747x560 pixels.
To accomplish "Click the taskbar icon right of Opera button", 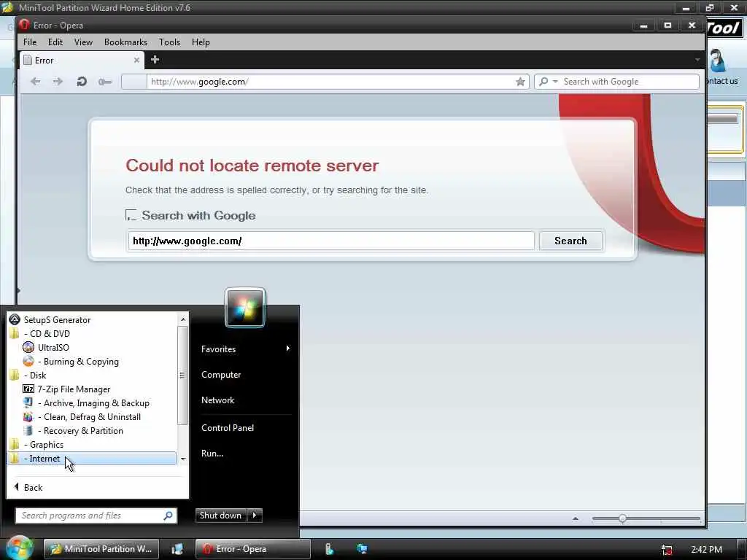I will point(329,549).
